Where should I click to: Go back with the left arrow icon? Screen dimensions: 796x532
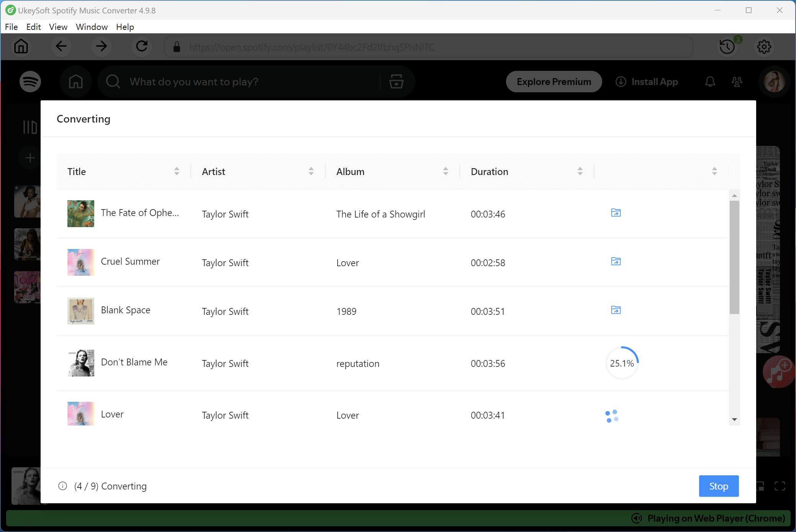(61, 47)
